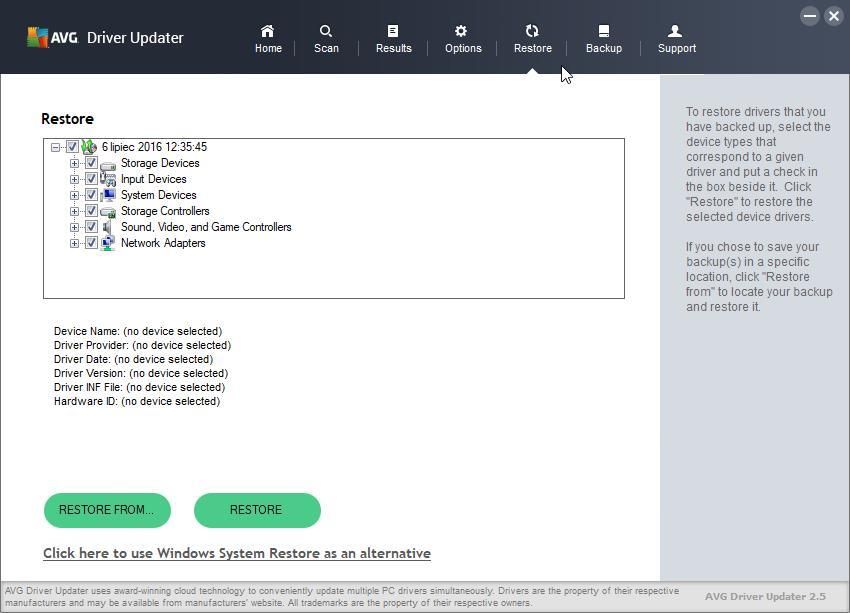Viewport: 850px width, 613px height.
Task: Click the Results document icon
Action: 393,31
